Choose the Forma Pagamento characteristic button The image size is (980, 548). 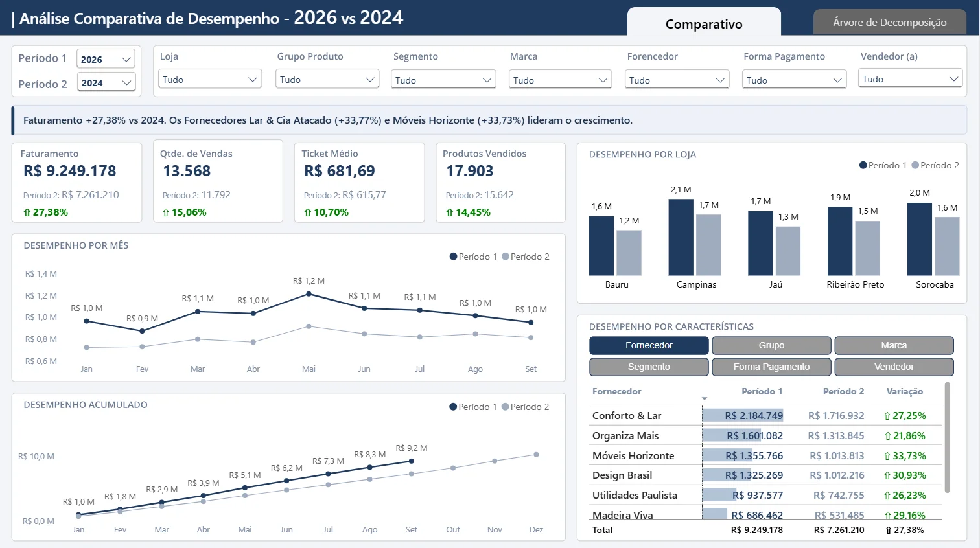[x=771, y=367]
